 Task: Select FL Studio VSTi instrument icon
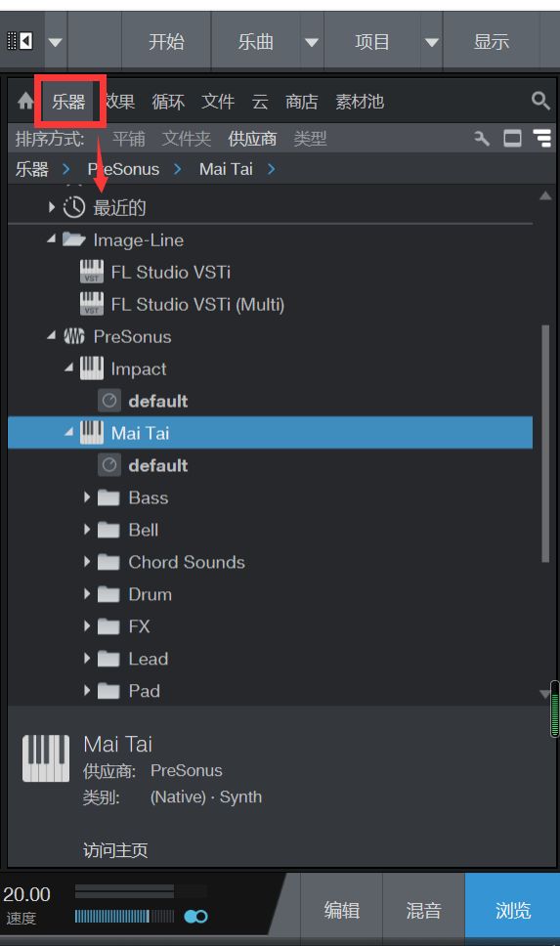92,272
